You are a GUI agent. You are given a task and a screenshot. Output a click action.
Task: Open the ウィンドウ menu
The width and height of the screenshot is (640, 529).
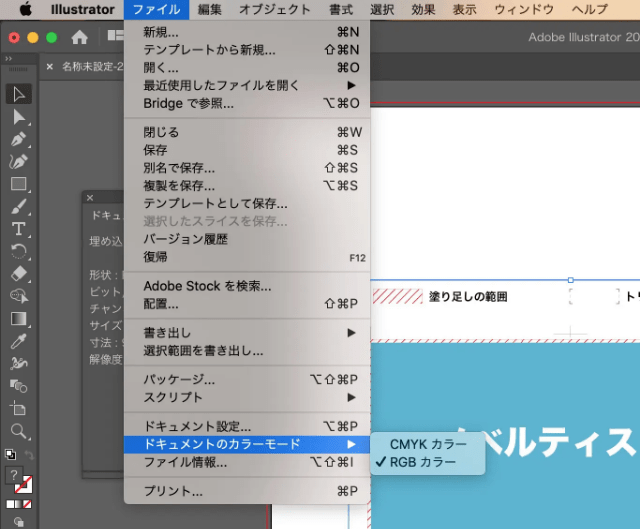pos(524,9)
